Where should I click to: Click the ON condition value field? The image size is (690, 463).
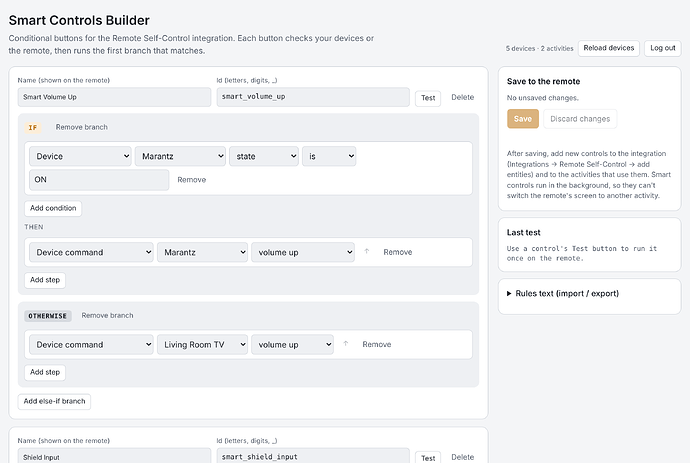coord(99,180)
